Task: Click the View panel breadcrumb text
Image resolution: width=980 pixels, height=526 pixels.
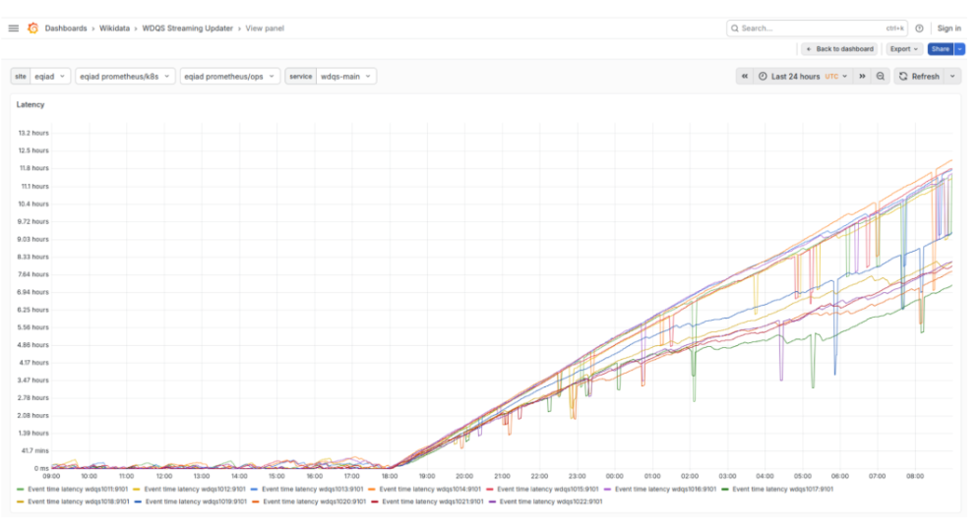Action: click(265, 29)
